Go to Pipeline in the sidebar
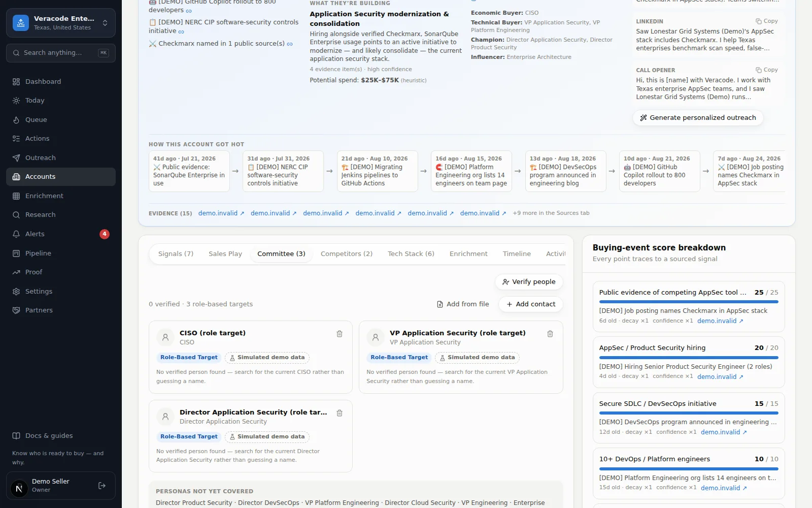 click(61, 253)
